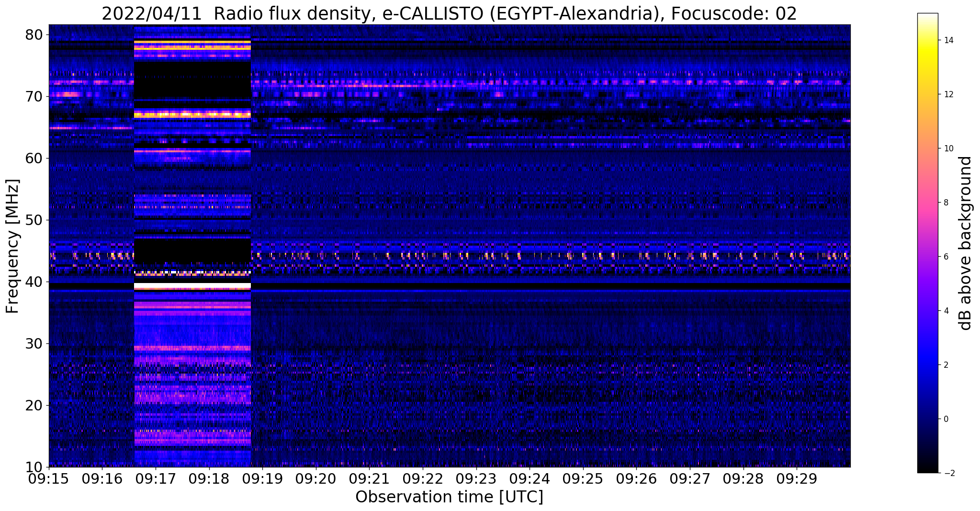Click the colorbar tick value 4
This screenshot has width=980, height=511.
946,311
